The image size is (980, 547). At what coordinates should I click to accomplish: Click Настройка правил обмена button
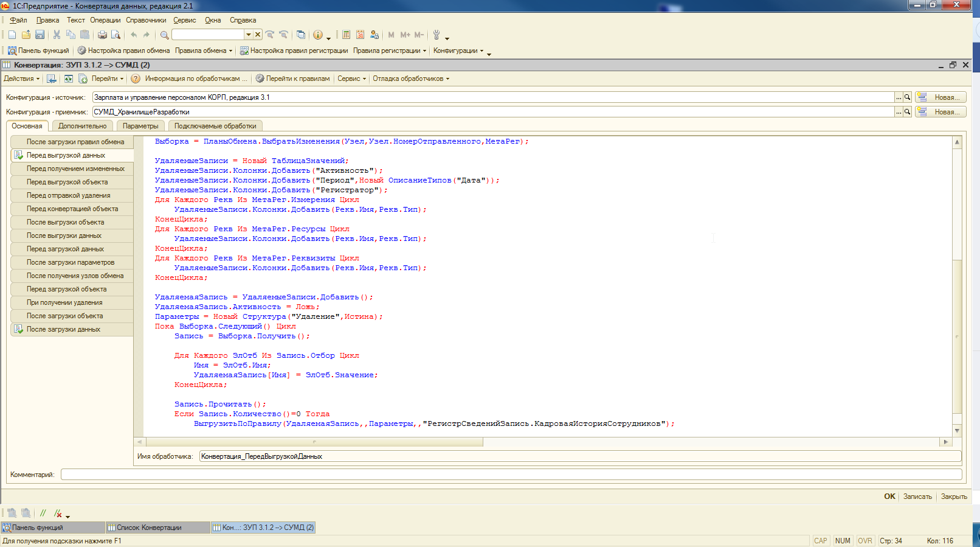(123, 51)
